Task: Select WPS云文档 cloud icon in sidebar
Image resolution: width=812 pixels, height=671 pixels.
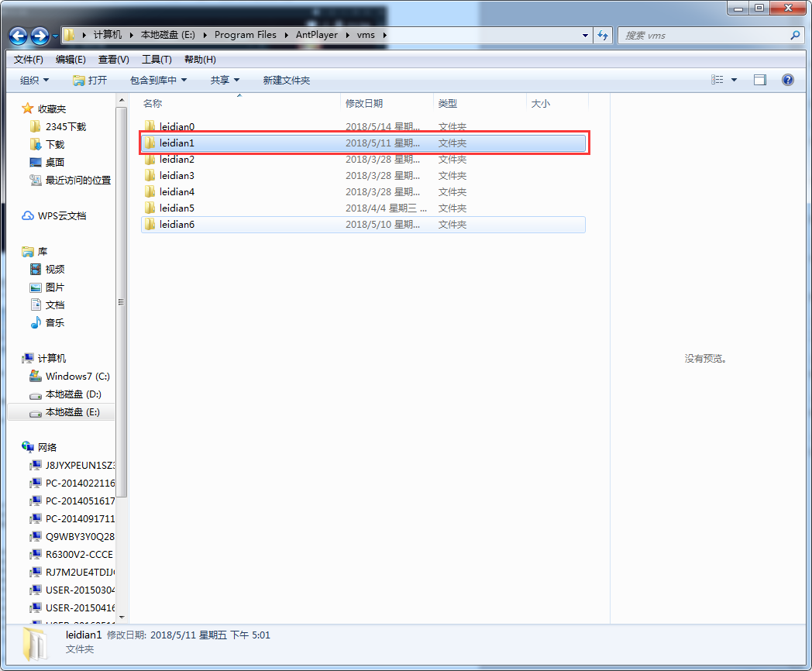Action: pyautogui.click(x=28, y=215)
